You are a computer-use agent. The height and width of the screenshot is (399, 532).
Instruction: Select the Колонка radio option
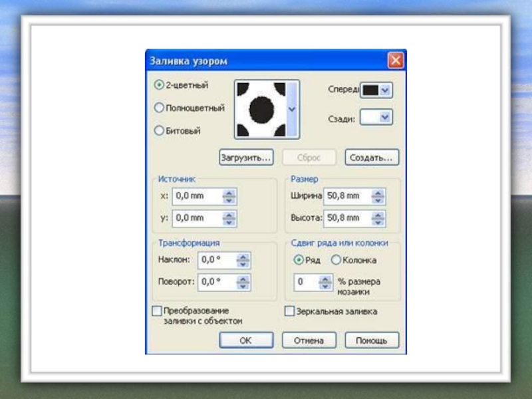(336, 260)
